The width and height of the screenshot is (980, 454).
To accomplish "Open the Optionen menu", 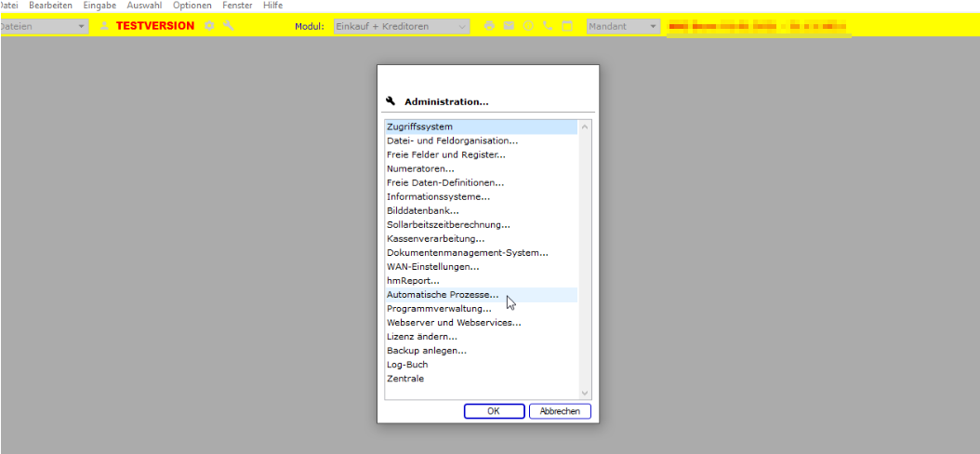I will point(192,6).
